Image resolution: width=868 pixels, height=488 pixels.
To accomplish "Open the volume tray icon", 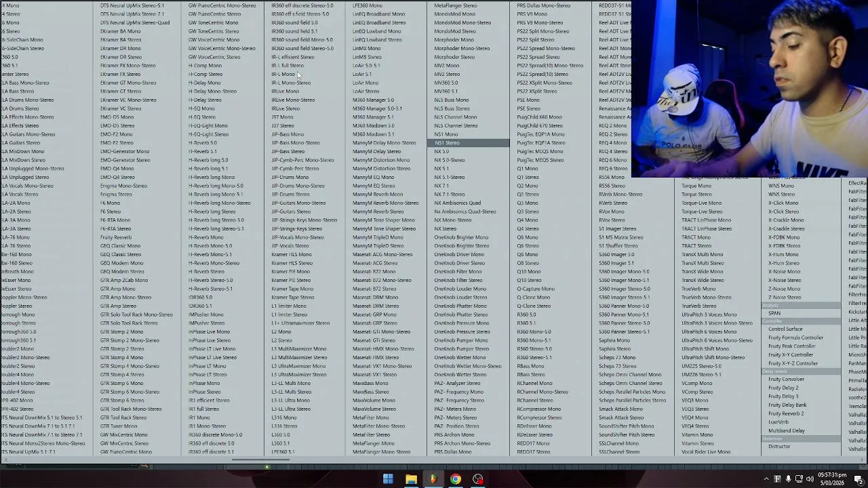I will point(810,479).
